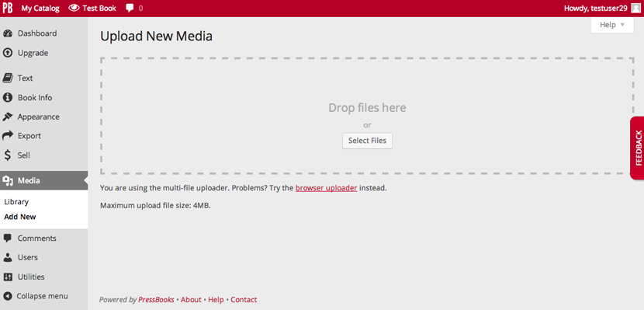This screenshot has width=644, height=310.
Task: Click the Media icon in sidebar
Action: coord(8,180)
